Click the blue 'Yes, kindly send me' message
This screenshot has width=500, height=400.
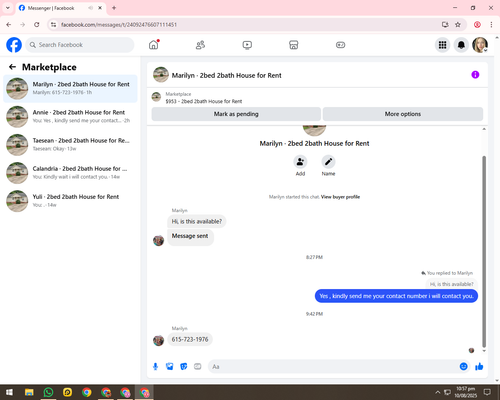tap(396, 296)
